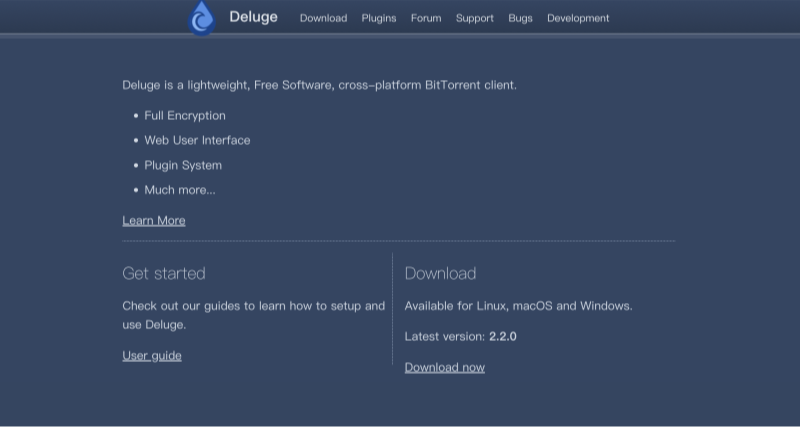Click the version number 2.2.0

click(503, 337)
